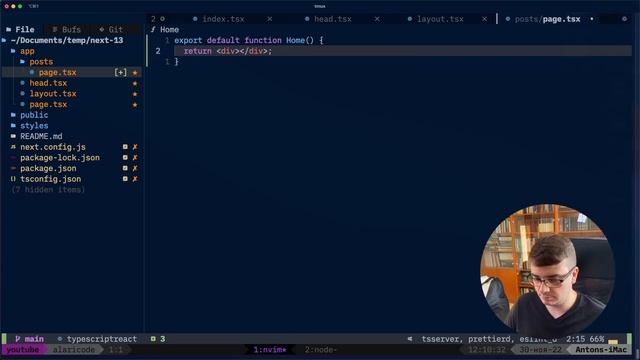Click the file icon left of layout.tsx tab
The width and height of the screenshot is (640, 360).
(410, 19)
